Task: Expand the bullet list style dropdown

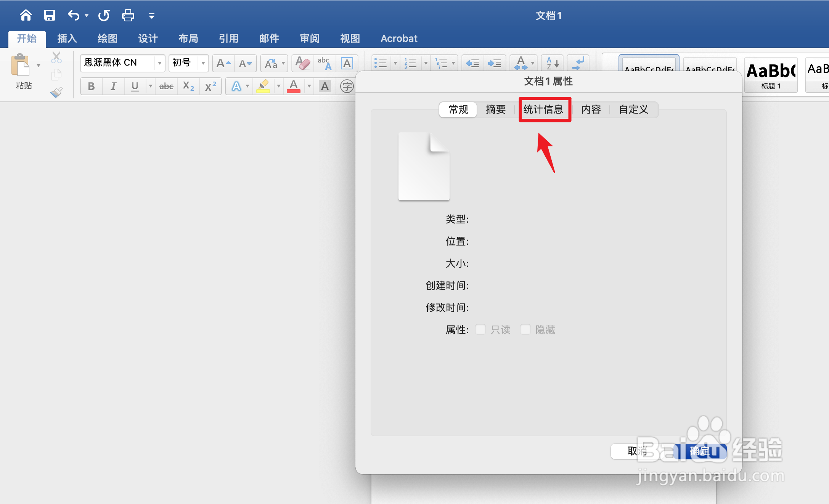Action: pos(395,63)
